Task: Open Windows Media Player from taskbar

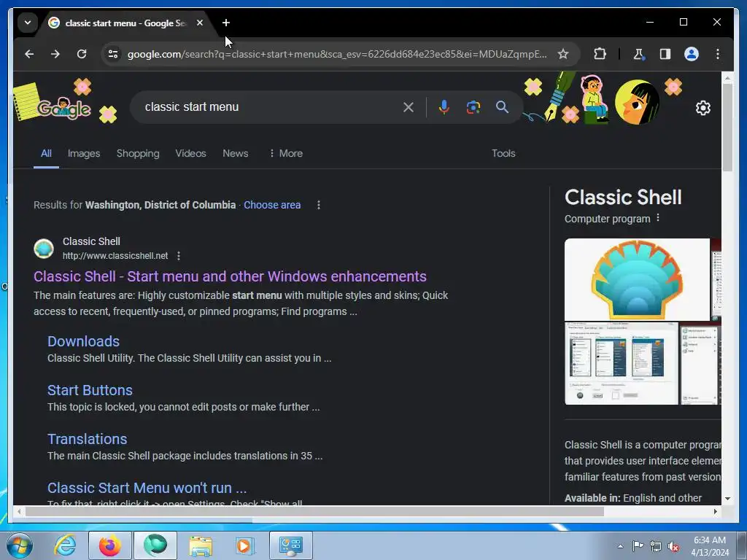Action: click(x=245, y=545)
